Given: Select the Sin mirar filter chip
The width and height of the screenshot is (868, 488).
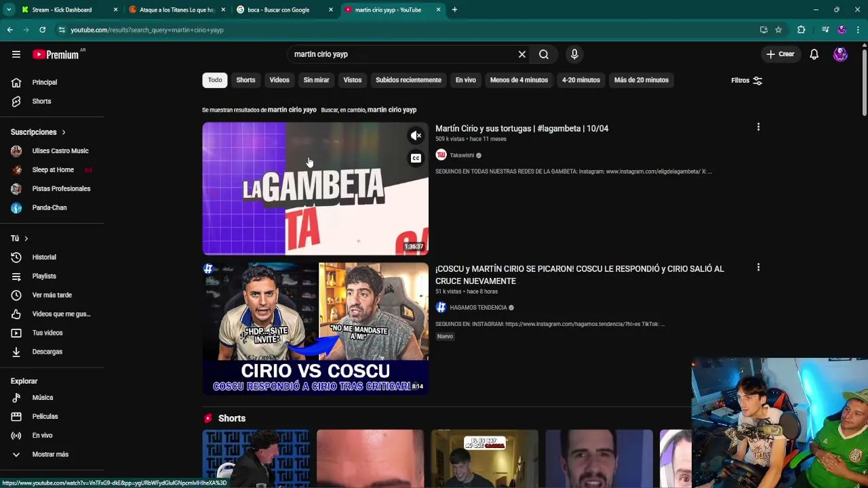Looking at the screenshot, I should point(316,80).
